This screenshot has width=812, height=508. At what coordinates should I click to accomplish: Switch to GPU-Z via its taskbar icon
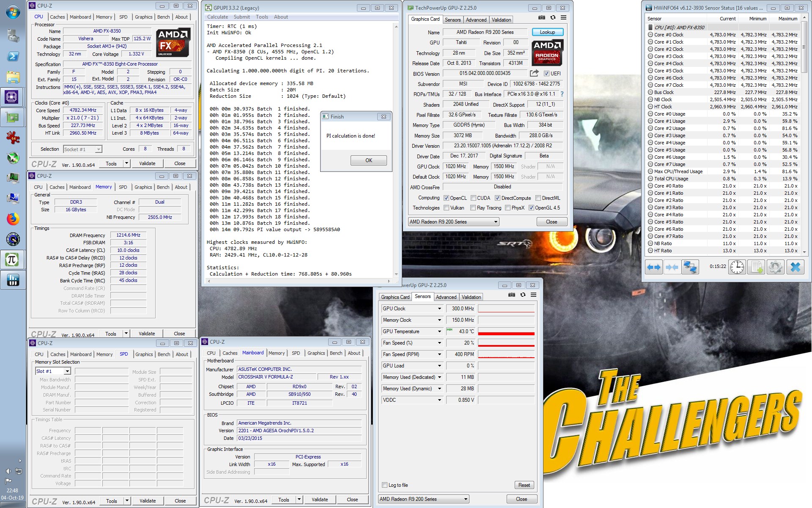tap(12, 117)
